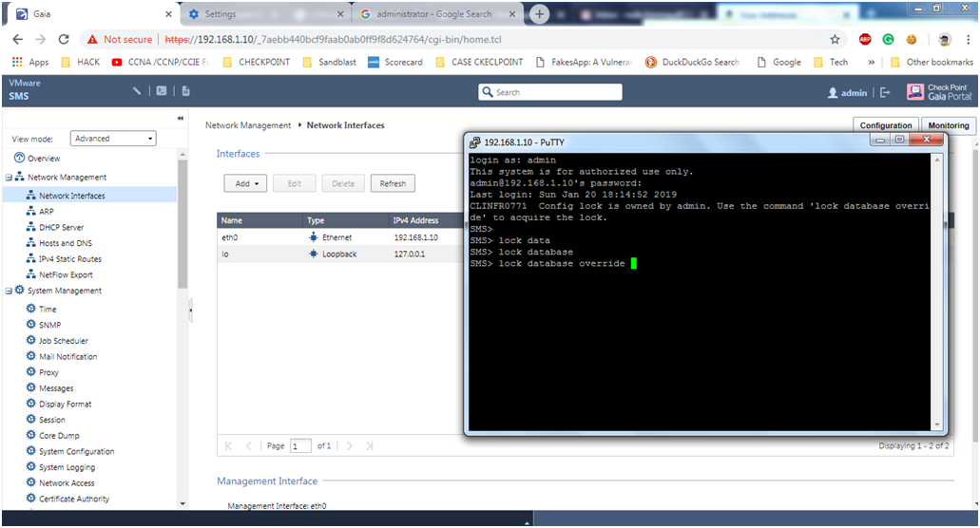
Task: Sort interfaces by the Type column header
Action: (346, 220)
